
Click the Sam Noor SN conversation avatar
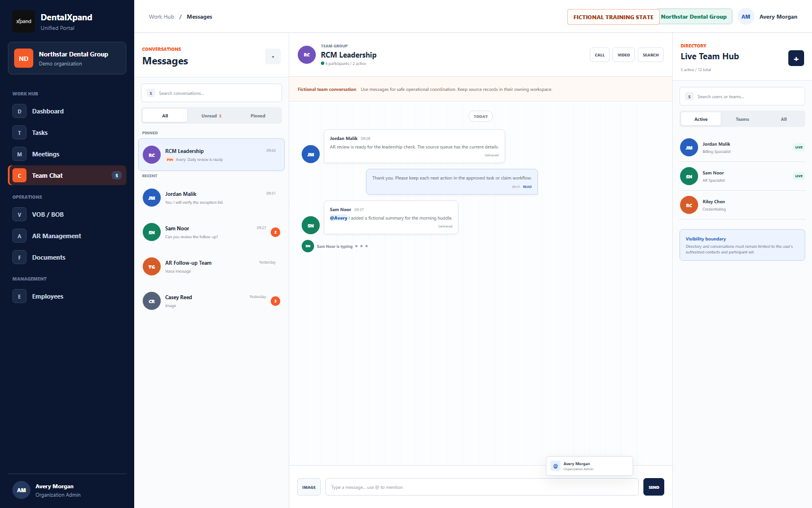point(152,232)
